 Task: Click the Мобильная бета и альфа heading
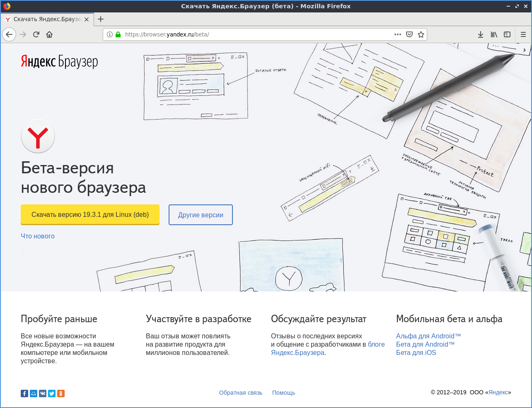pyautogui.click(x=449, y=319)
